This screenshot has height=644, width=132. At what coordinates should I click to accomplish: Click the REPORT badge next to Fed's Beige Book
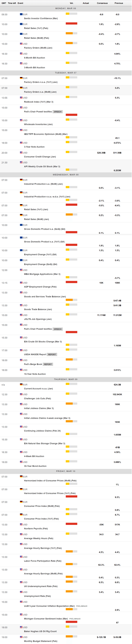[x=48, y=364]
